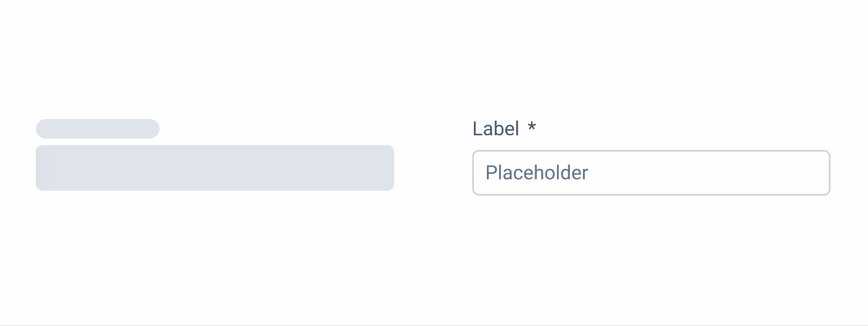The width and height of the screenshot is (868, 326).
Task: Click the required asterisk next to Label
Action: pyautogui.click(x=532, y=128)
